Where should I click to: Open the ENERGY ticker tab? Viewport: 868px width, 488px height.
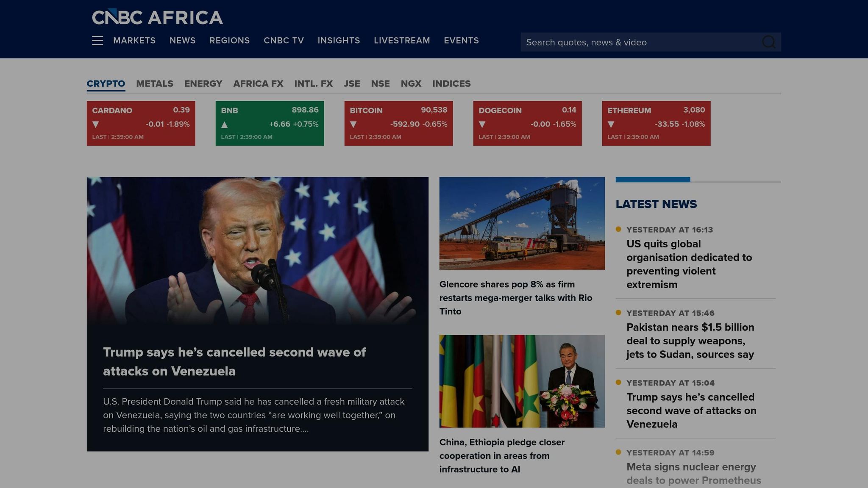click(x=203, y=83)
